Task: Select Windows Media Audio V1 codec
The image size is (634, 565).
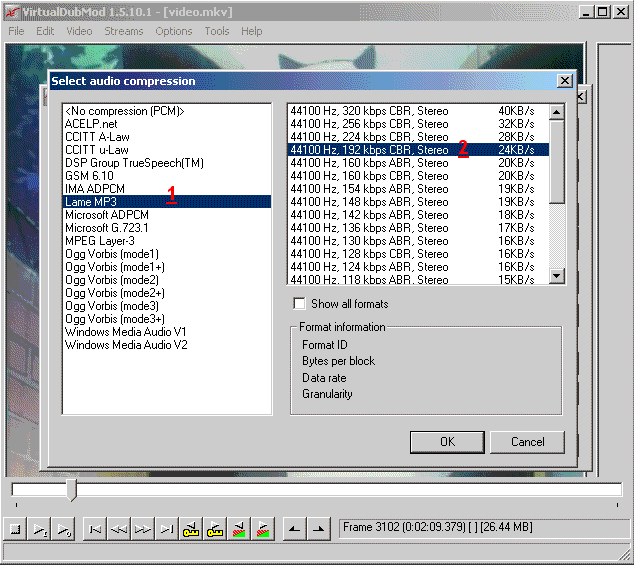Action: pyautogui.click(x=167, y=332)
